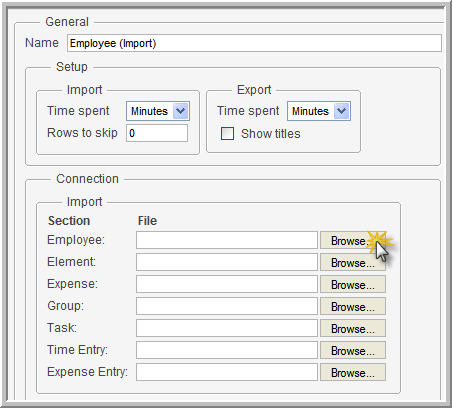Browse for the Task import file
Image resolution: width=452 pixels, height=408 pixels.
pyautogui.click(x=353, y=328)
